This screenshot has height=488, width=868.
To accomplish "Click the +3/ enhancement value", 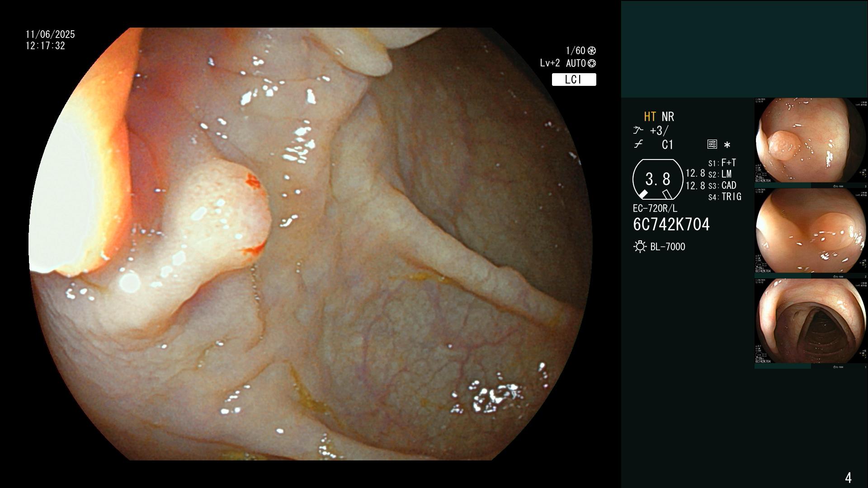I will [x=659, y=131].
